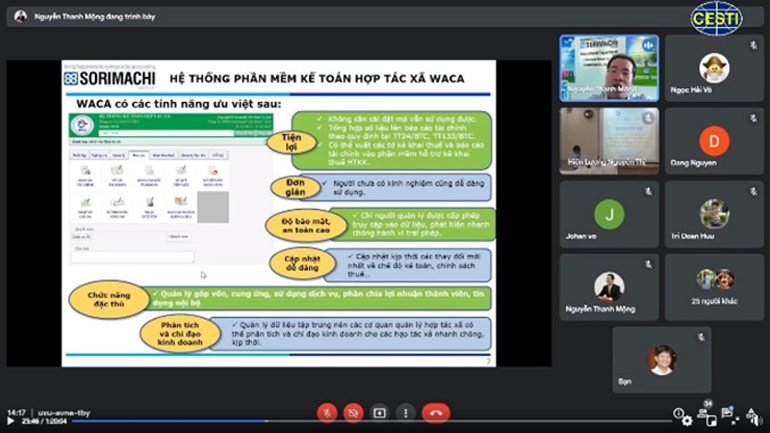
Task: Click Nguyễn Thanh Mộng's suit profile photo
Action: point(609,287)
